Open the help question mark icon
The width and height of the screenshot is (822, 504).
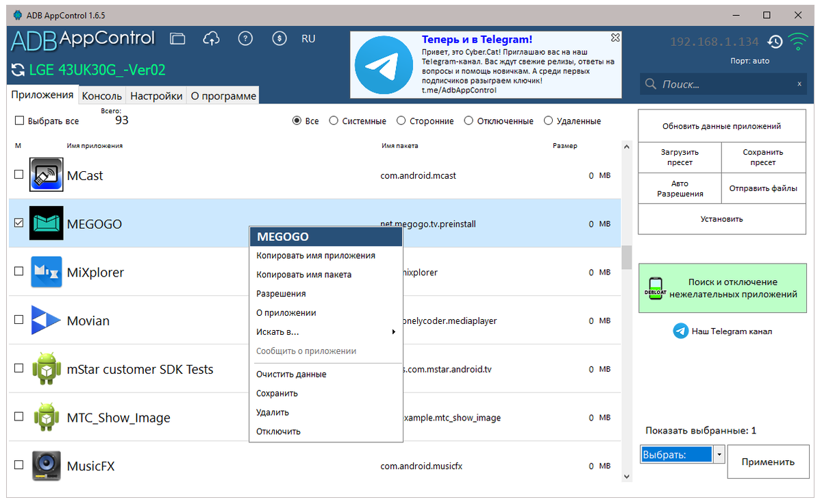(245, 39)
